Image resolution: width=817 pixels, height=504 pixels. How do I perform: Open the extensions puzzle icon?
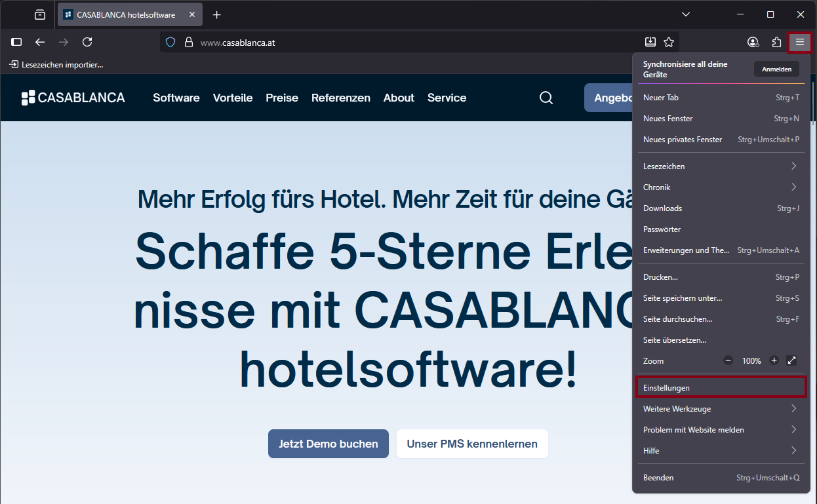(x=776, y=42)
